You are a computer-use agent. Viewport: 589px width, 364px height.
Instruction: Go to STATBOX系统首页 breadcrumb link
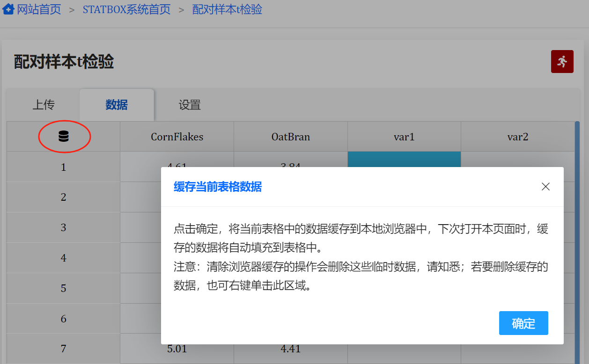click(126, 9)
